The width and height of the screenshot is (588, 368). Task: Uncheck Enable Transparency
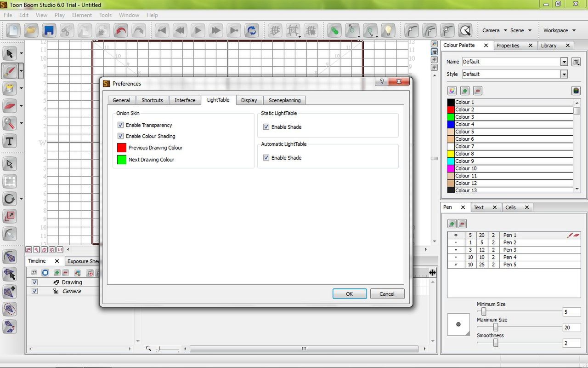pyautogui.click(x=120, y=125)
